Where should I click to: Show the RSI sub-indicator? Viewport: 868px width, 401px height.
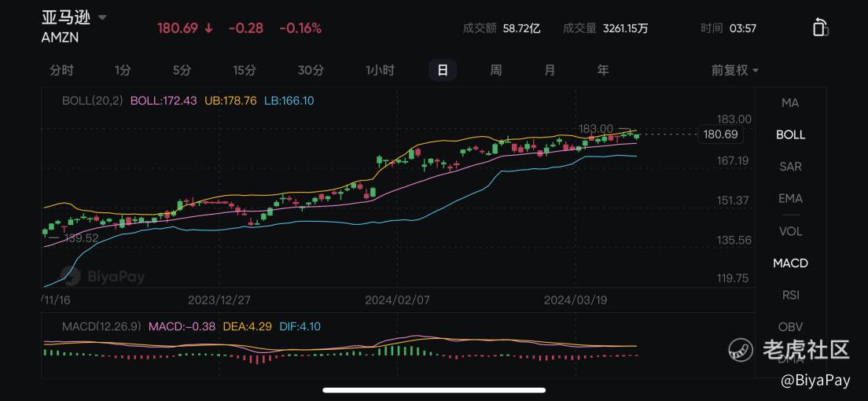790,295
